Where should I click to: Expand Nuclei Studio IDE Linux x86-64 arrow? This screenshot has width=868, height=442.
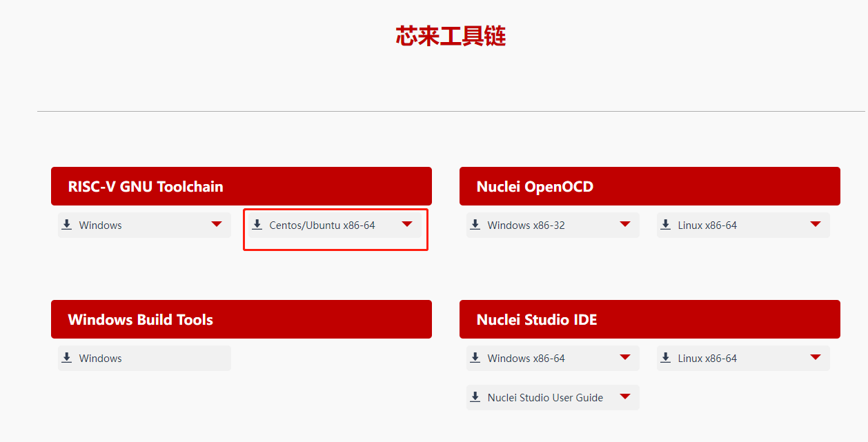pos(816,357)
